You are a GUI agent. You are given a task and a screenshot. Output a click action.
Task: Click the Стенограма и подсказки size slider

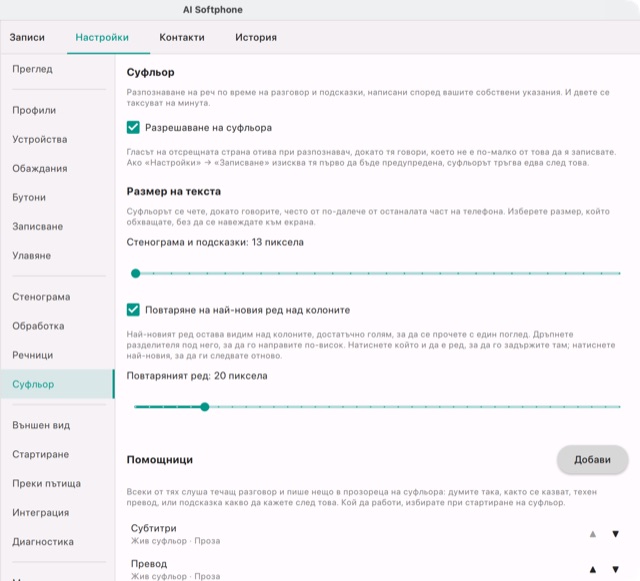(378, 273)
